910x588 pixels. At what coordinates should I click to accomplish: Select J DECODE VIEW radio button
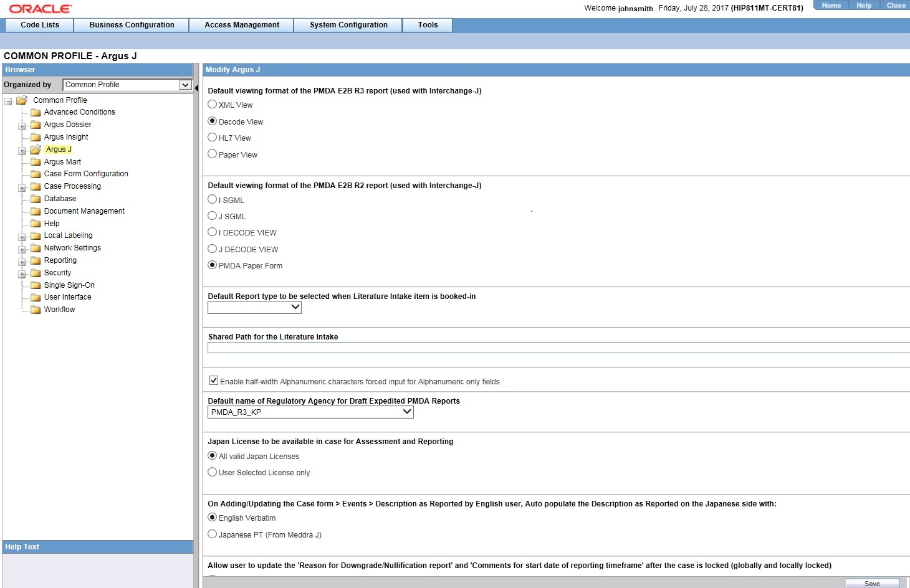(x=213, y=249)
